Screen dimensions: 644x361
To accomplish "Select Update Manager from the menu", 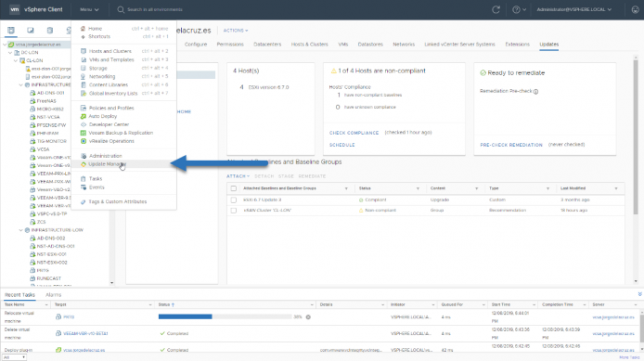I will pyautogui.click(x=108, y=164).
